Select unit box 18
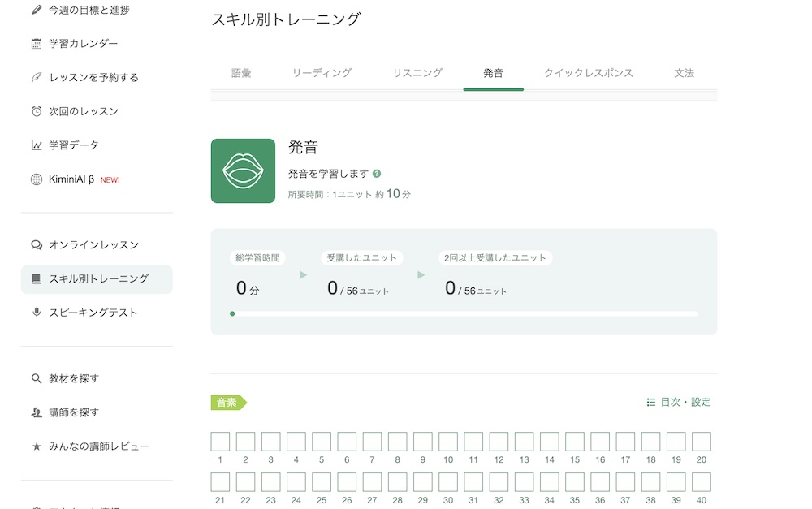 point(650,442)
